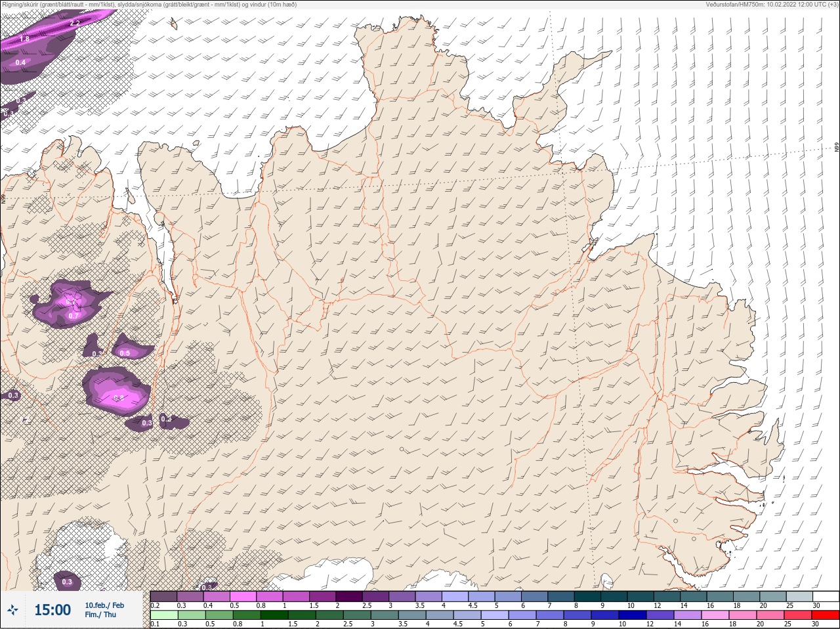This screenshot has height=629, width=840.
Task: Click the light pink swatch labeled 16 in lower legend
Action: [x=715, y=615]
